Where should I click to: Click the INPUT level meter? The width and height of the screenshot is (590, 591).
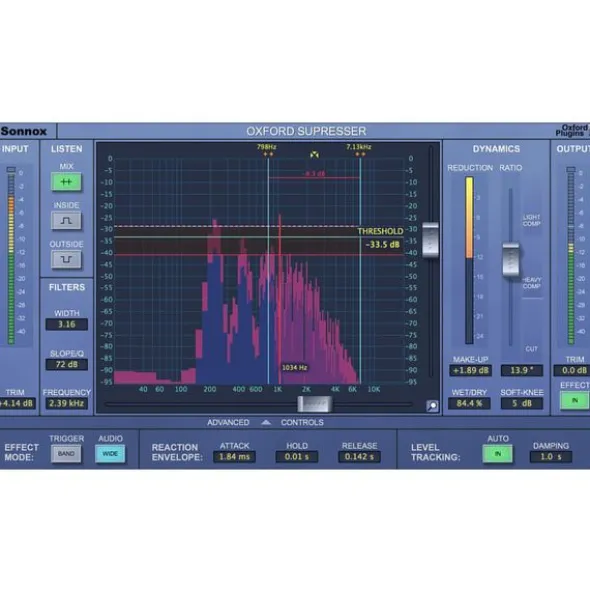click(11, 256)
